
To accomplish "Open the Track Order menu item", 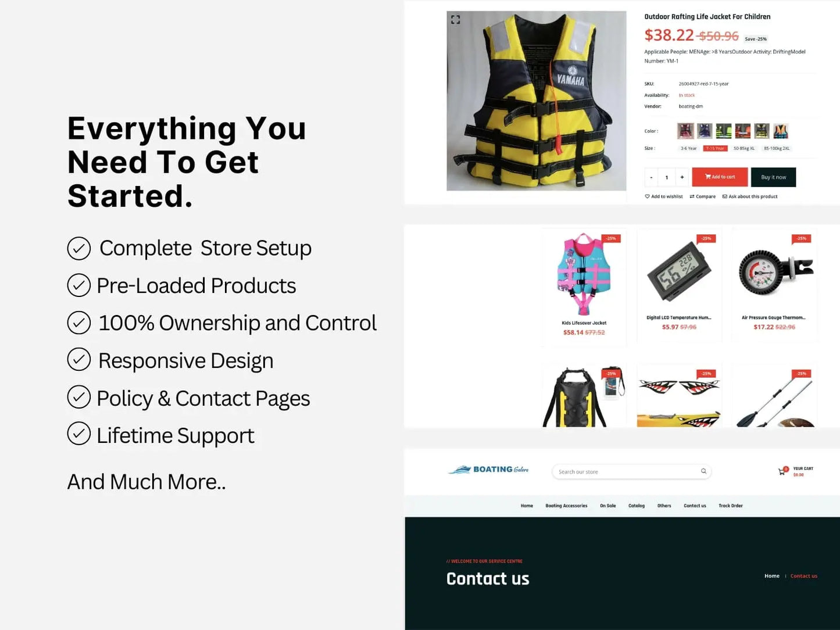I will [x=730, y=506].
